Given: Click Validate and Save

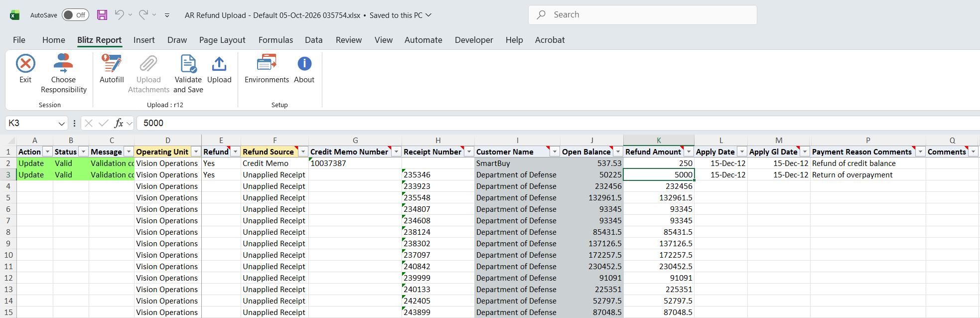Looking at the screenshot, I should [x=188, y=74].
